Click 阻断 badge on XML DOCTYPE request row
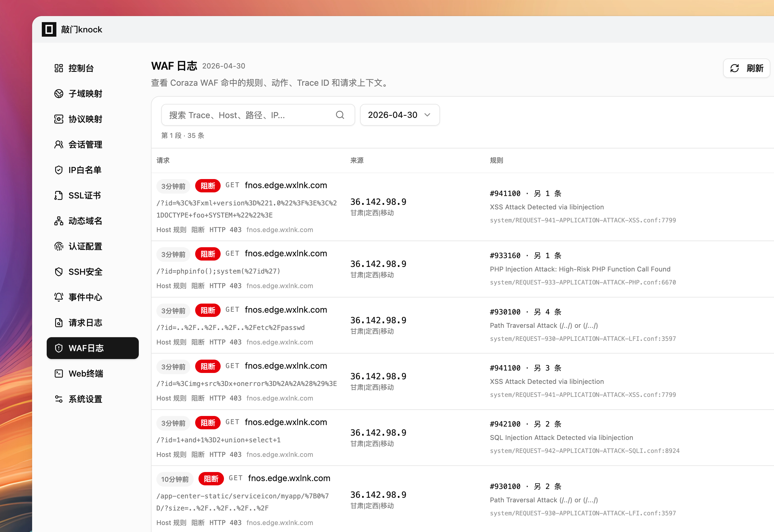The image size is (774, 532). tap(208, 186)
